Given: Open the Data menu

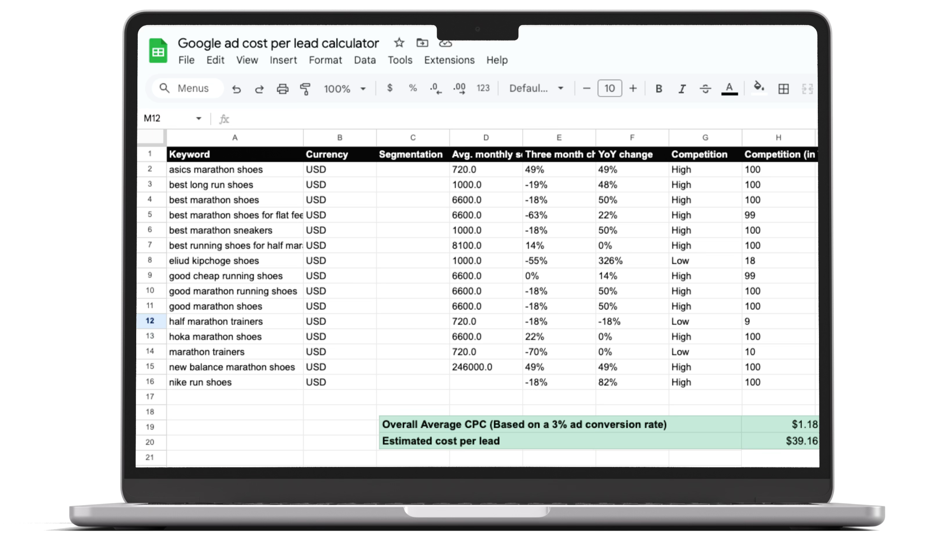Looking at the screenshot, I should click(x=365, y=60).
